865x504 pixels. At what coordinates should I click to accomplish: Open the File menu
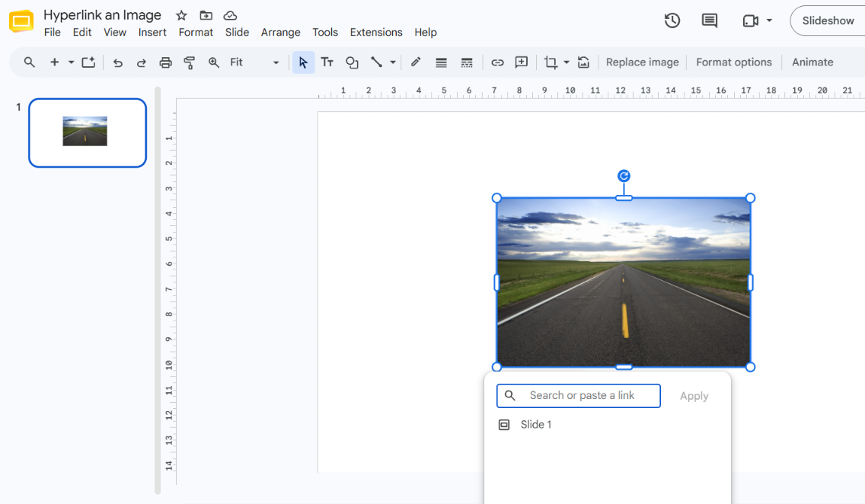[53, 33]
